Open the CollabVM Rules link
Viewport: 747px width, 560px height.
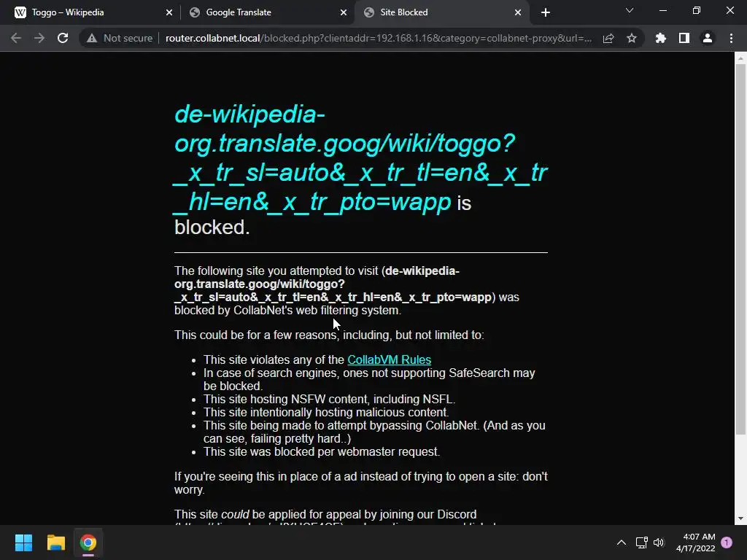coord(390,360)
